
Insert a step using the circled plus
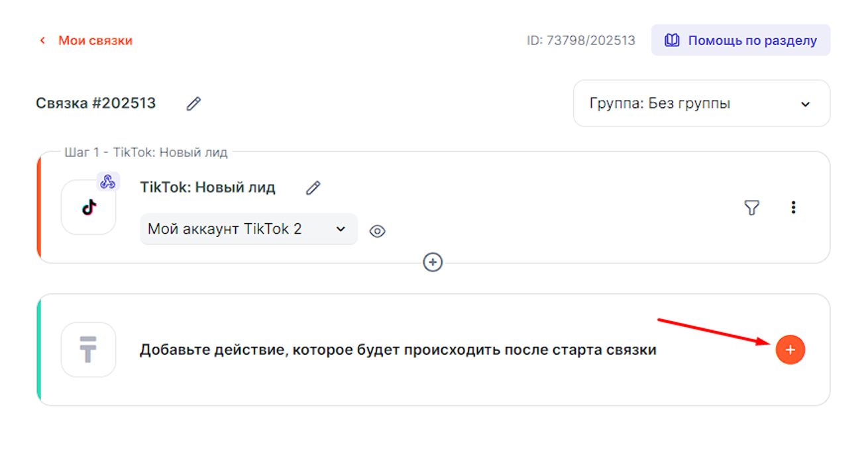pyautogui.click(x=433, y=263)
